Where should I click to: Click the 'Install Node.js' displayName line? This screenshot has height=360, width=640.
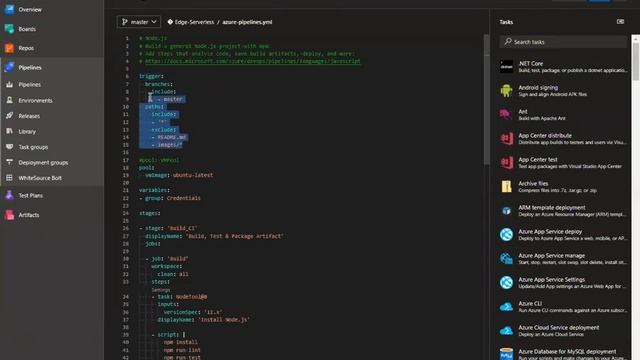click(203, 320)
